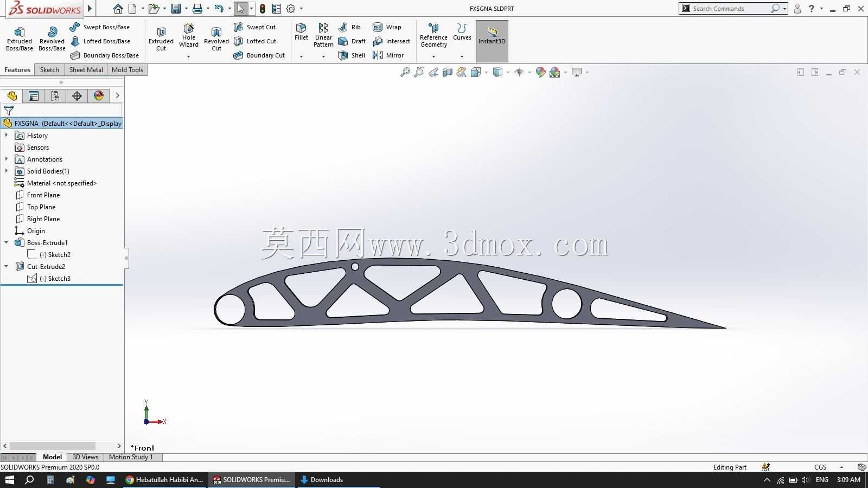The image size is (868, 488).
Task: Select Material <not specified> item
Action: (55, 183)
